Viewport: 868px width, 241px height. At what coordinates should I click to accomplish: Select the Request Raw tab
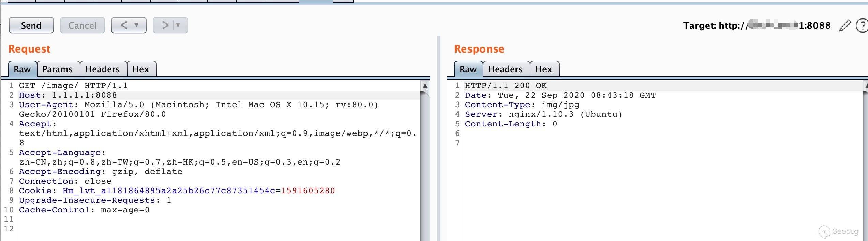pos(22,69)
